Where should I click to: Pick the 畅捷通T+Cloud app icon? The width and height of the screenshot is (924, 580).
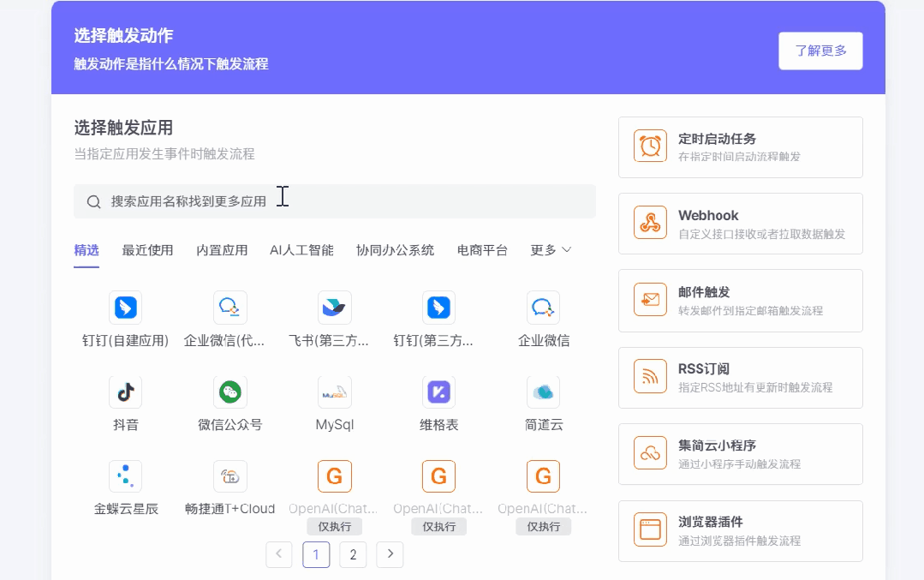click(x=230, y=476)
